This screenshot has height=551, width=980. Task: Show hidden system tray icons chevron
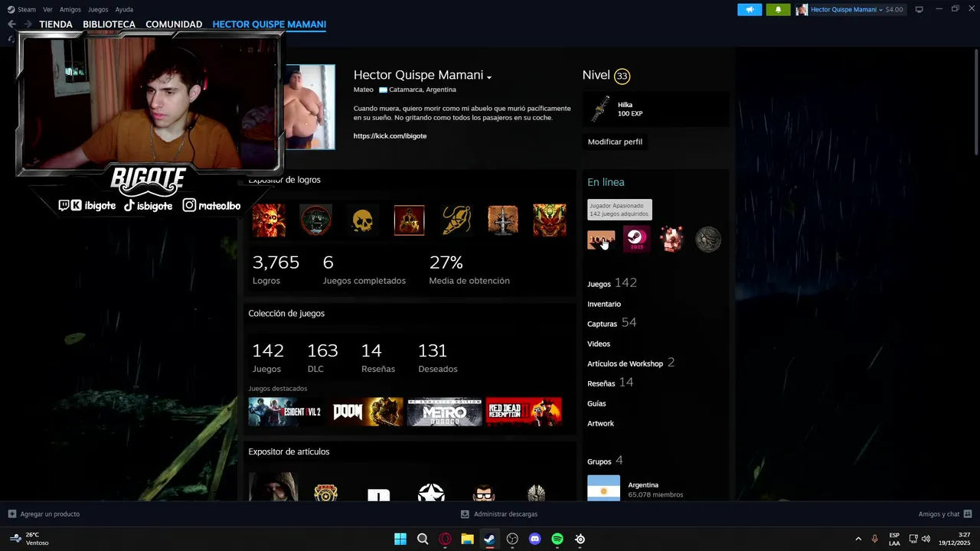pos(858,539)
